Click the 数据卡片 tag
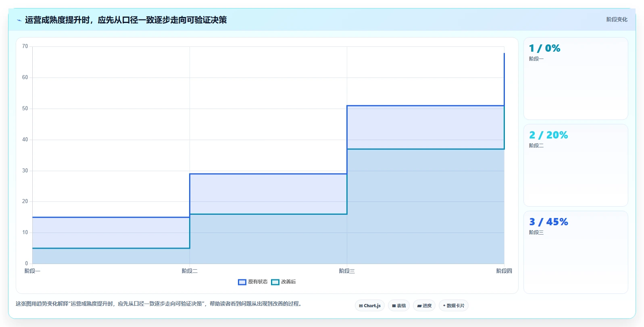 (454, 306)
